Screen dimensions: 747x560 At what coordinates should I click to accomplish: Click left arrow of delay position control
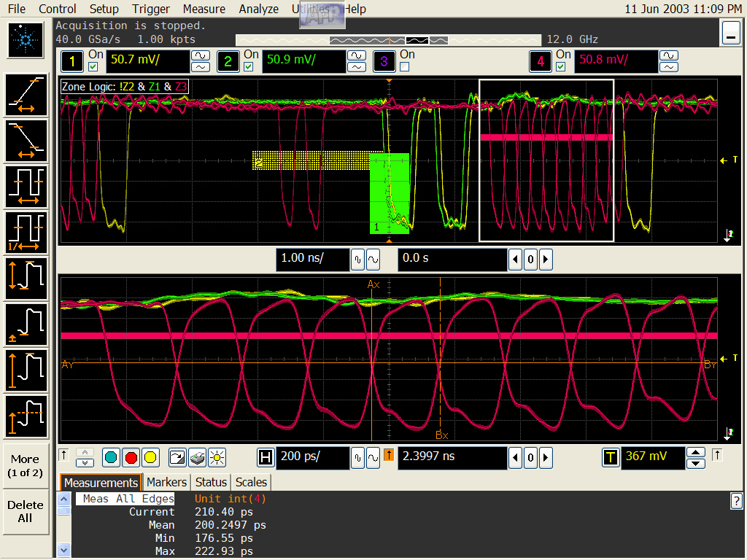516,458
